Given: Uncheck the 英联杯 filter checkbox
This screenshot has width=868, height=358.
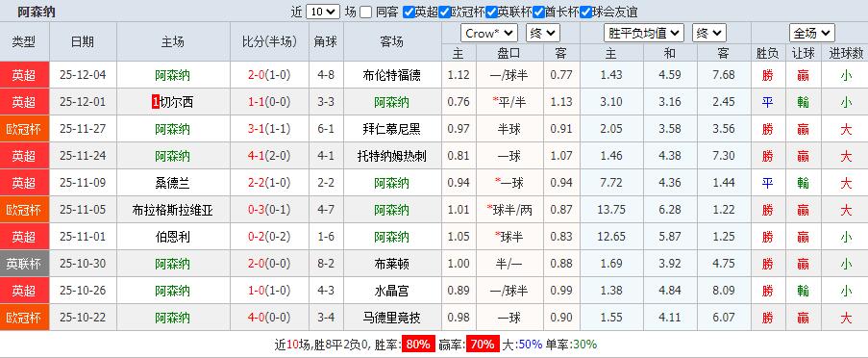Looking at the screenshot, I should pos(491,13).
